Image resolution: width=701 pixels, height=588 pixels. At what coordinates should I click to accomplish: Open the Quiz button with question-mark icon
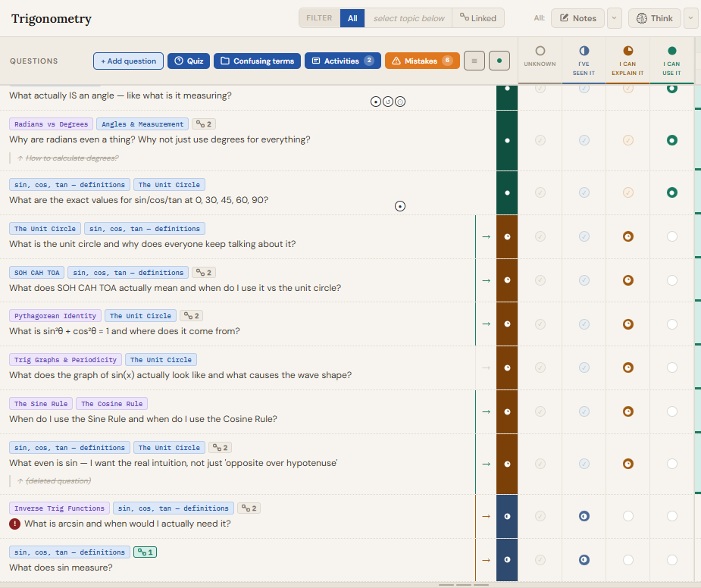tap(188, 61)
